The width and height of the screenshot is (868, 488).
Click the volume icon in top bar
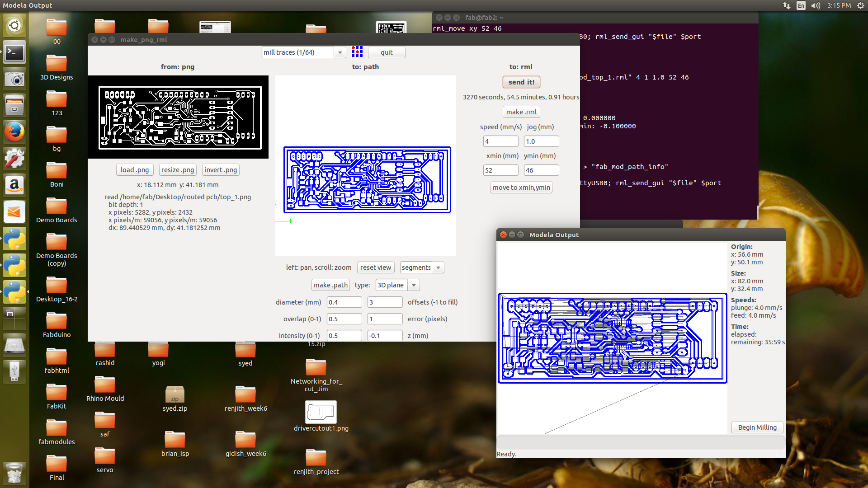(816, 5)
